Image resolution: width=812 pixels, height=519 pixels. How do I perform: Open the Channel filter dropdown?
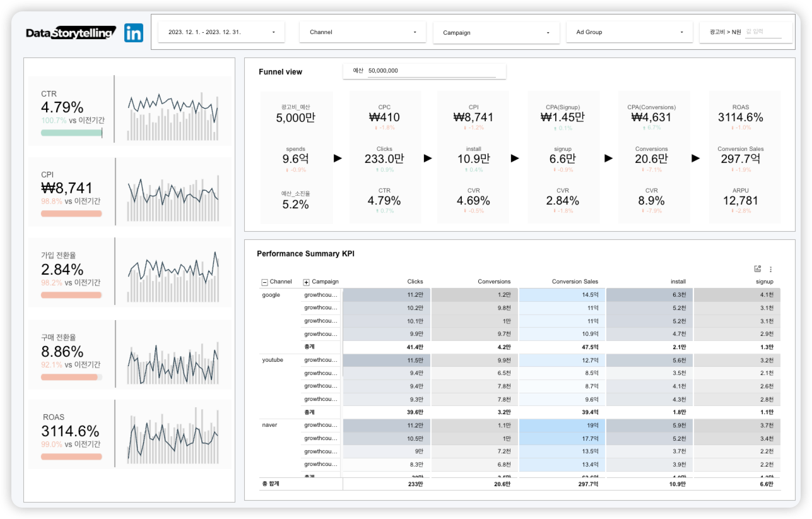tap(363, 32)
